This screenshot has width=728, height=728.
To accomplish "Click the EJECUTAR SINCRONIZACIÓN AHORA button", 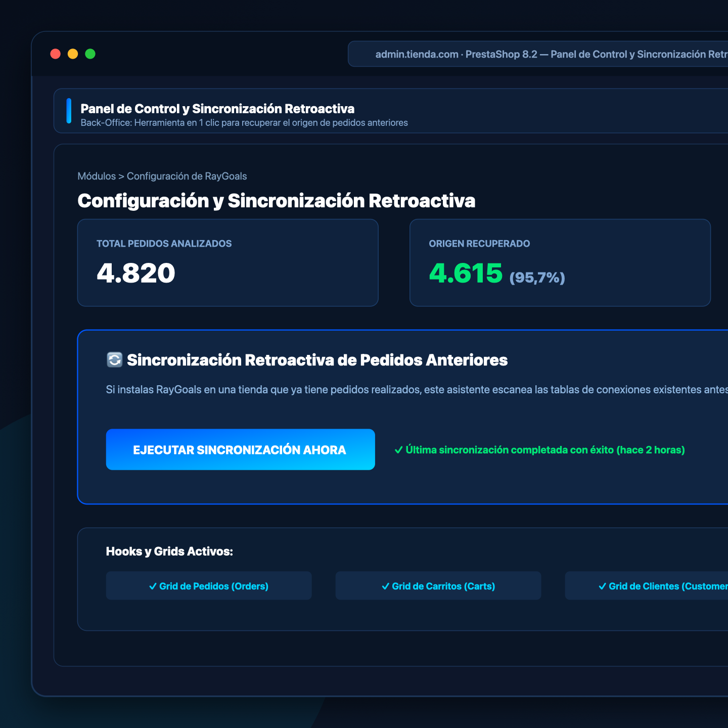I will pos(240,449).
